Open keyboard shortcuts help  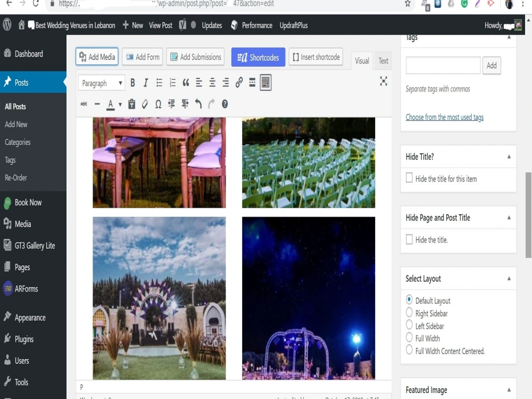click(225, 104)
